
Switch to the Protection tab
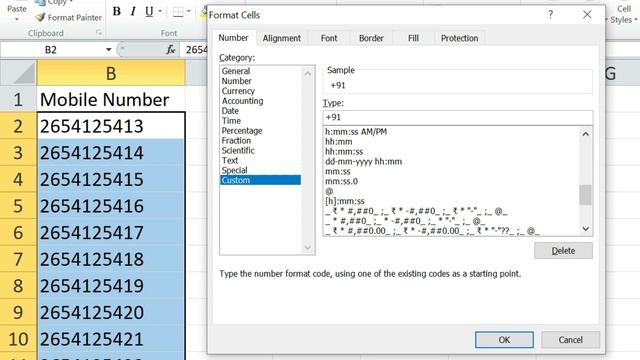tap(459, 38)
